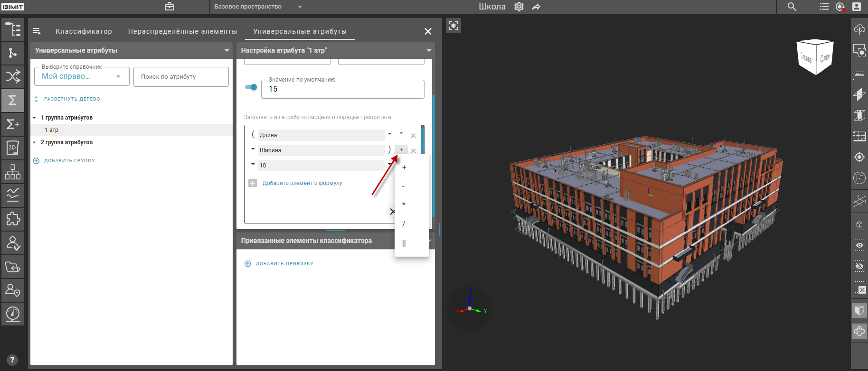
Task: Click the shuffle arrows sidebar icon
Action: click(x=13, y=76)
